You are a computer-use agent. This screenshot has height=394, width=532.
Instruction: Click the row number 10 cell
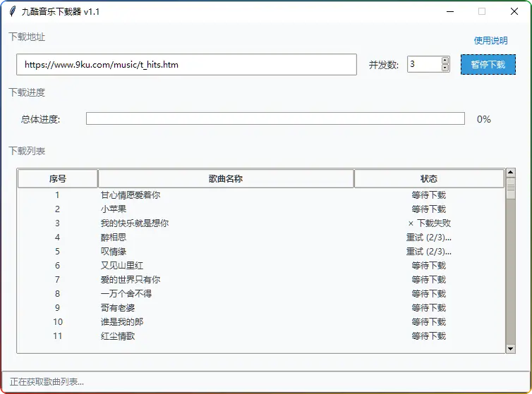coord(58,322)
